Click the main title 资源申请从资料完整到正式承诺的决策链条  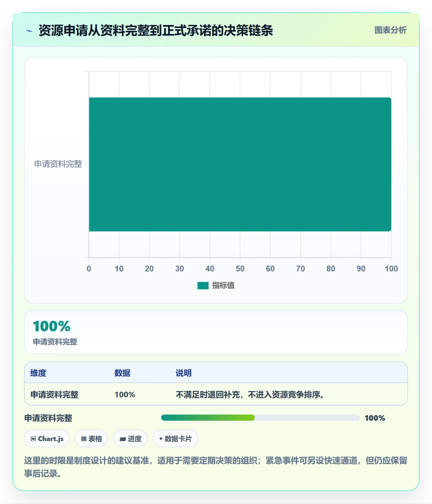click(x=156, y=31)
